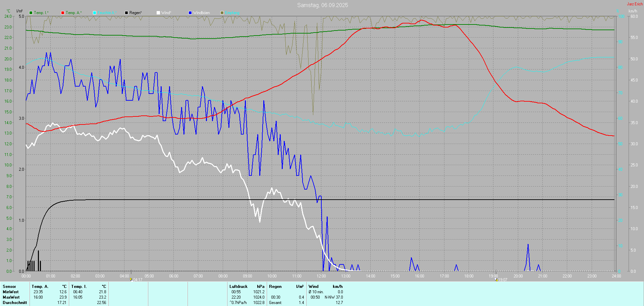Click the average wind value 12.7
The image size is (644, 306).
click(x=339, y=303)
